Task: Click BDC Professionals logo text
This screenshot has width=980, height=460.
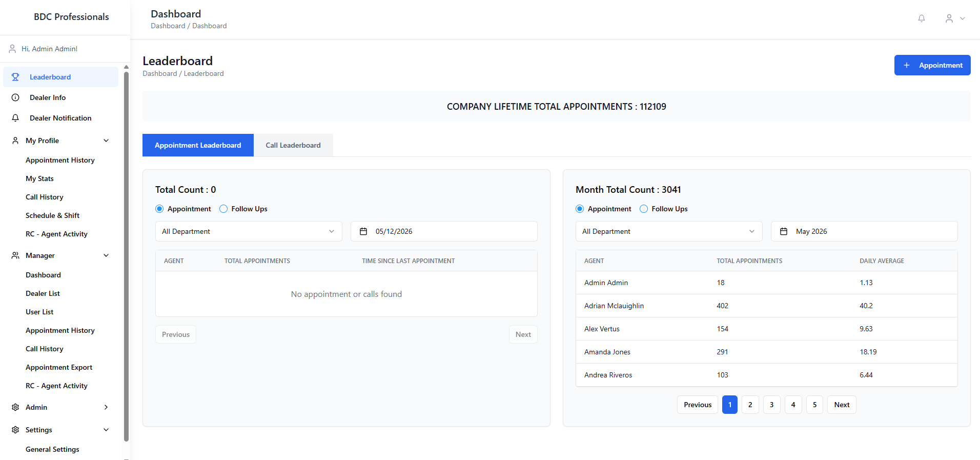Action: 71,17
